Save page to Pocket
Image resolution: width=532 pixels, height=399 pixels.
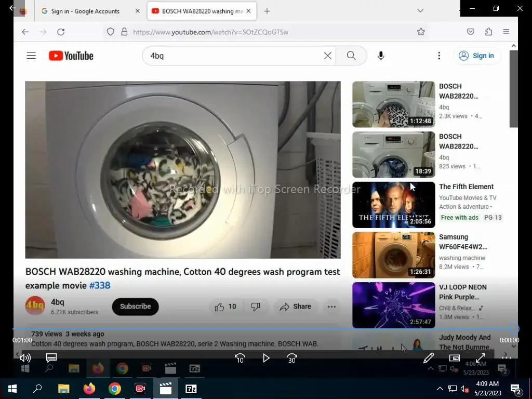pos(471,32)
